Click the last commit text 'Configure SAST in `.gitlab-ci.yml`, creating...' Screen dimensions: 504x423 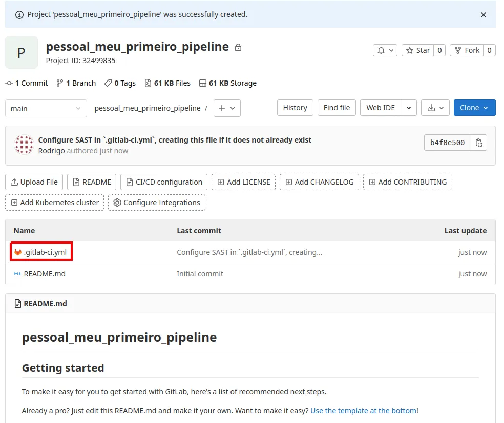(x=249, y=252)
